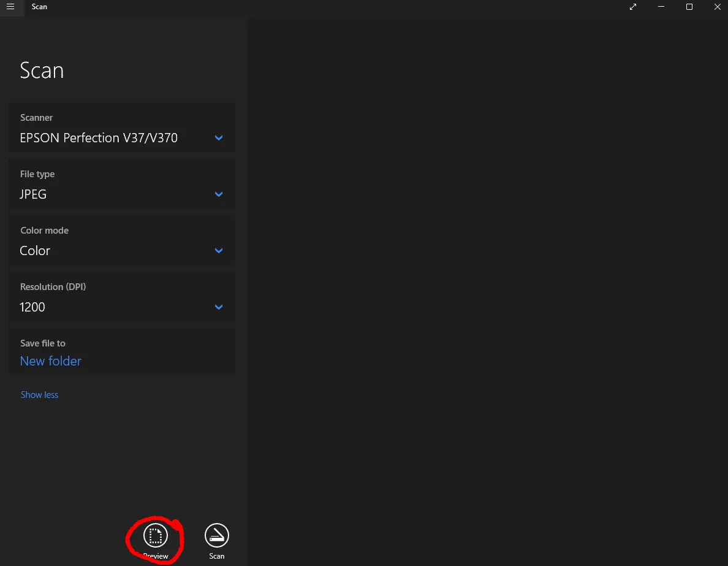The height and width of the screenshot is (566, 728).
Task: Enter full screen using diagonal arrows icon
Action: coord(633,7)
